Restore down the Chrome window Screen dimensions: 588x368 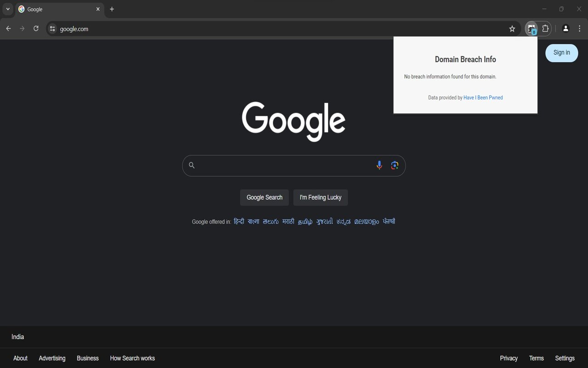[x=561, y=9]
